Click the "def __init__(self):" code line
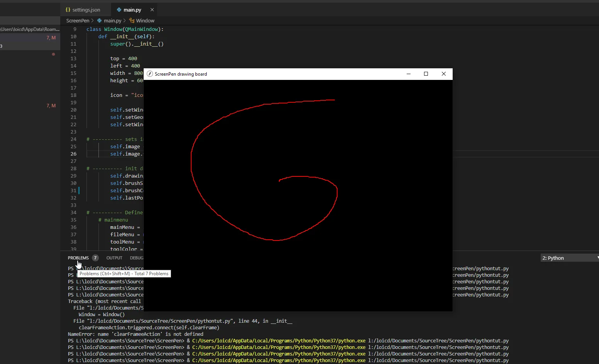This screenshot has width=599, height=364. click(x=126, y=37)
